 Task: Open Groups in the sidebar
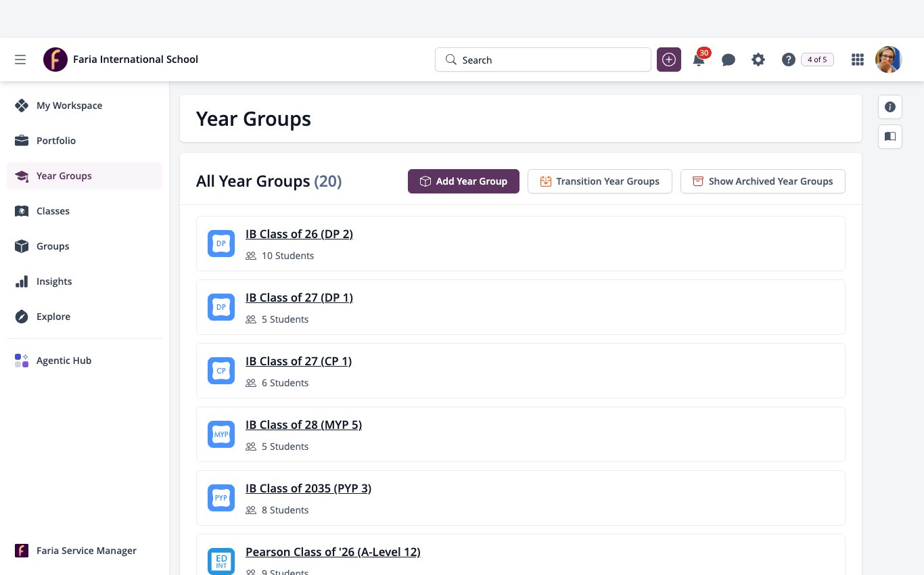[x=85, y=246]
